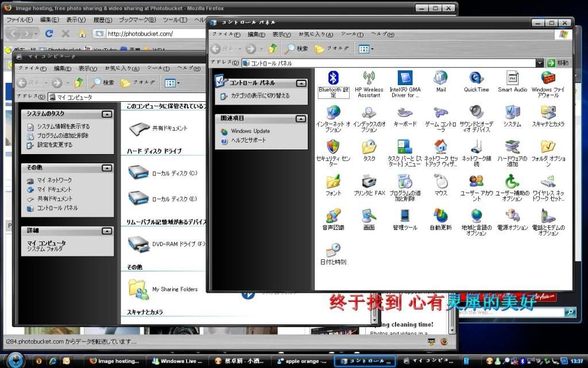Screen dimensions: 588x368
Task: Collapse the システムのタスク section
Action: 106,114
